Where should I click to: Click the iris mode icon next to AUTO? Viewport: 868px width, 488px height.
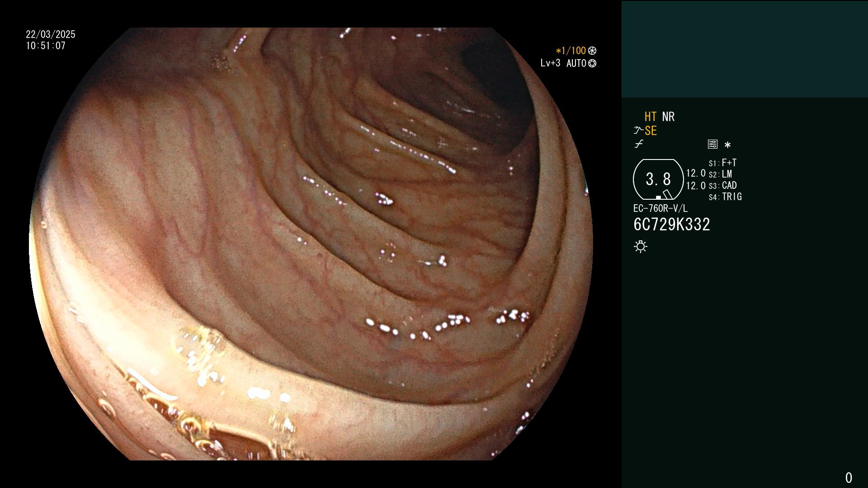coord(592,63)
